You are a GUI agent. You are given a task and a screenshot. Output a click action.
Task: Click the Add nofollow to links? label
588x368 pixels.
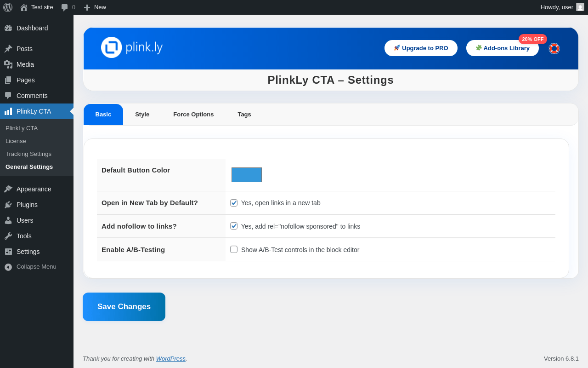click(x=139, y=226)
